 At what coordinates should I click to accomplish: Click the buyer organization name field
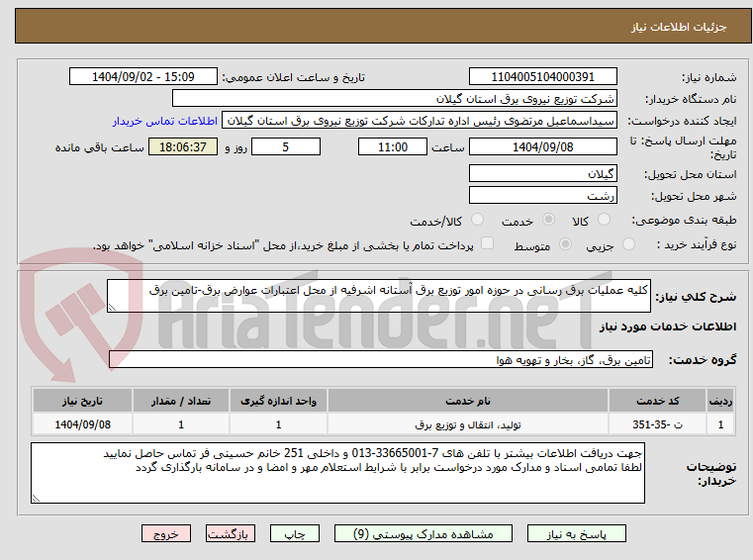(394, 99)
